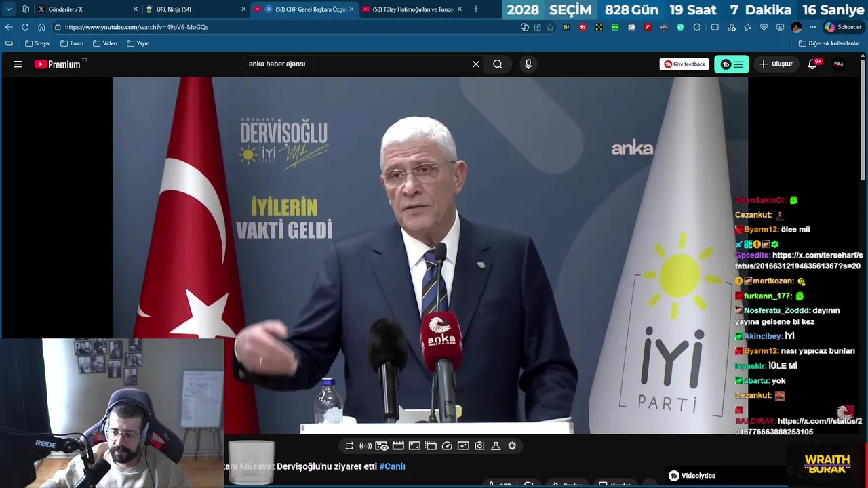Open the favorites list icon in the toolbar
Screen dimensions: 868x488
[x=747, y=27]
